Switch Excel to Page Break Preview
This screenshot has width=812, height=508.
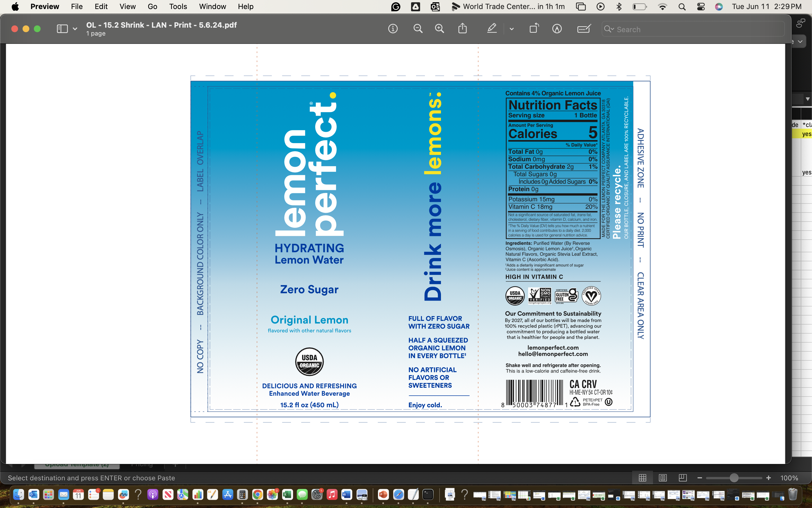(x=683, y=478)
